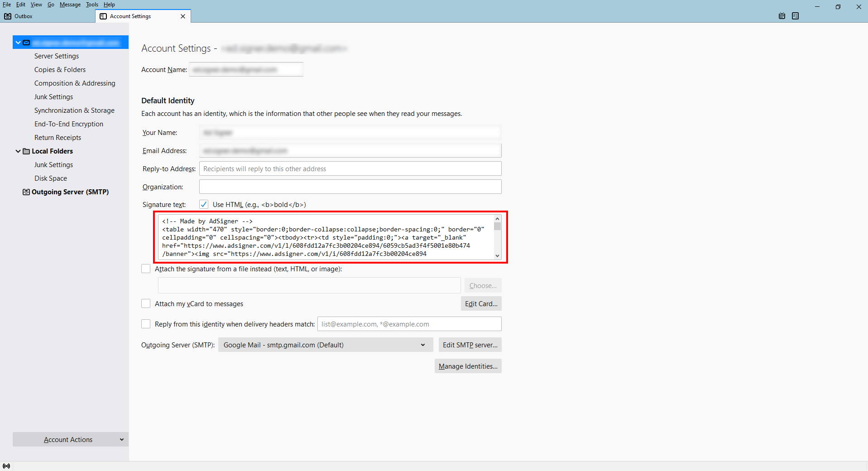868x471 pixels.
Task: Open the calendar icon in the tab bar
Action: (782, 16)
